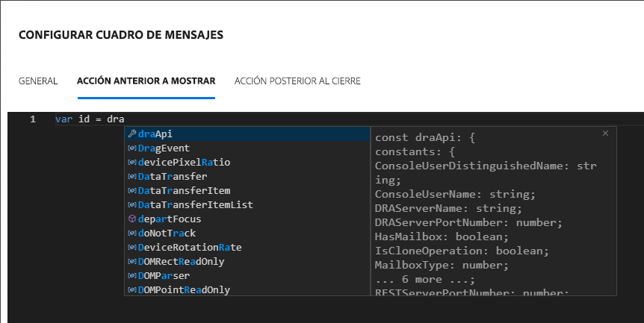Click the variable icon next to DragEvent
This screenshot has width=644, height=323.
tap(132, 148)
